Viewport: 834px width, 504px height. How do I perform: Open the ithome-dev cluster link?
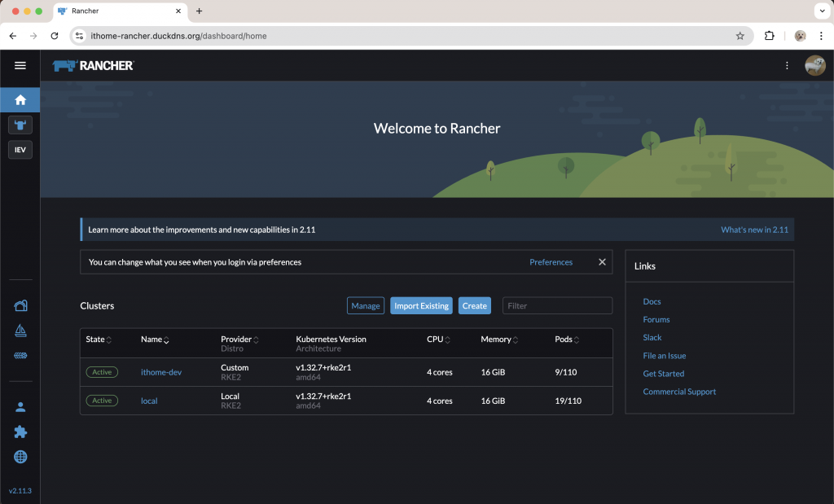click(161, 372)
